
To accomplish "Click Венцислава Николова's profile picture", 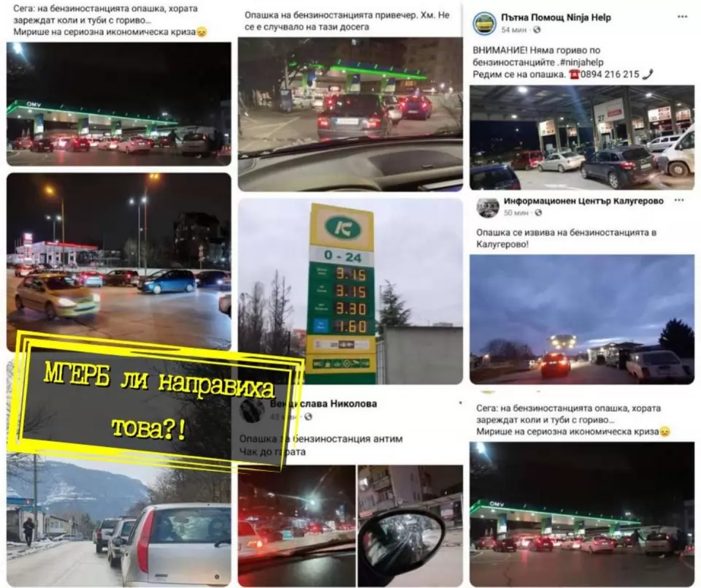I will pyautogui.click(x=252, y=411).
